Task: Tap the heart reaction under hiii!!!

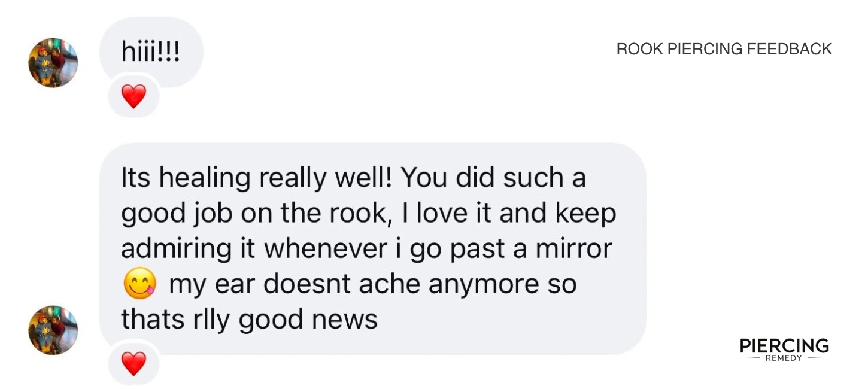Action: (x=133, y=96)
